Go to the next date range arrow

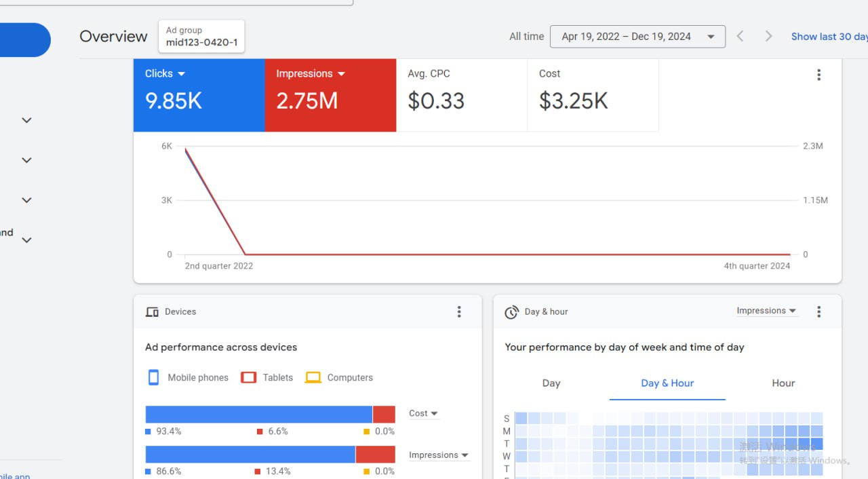(768, 36)
